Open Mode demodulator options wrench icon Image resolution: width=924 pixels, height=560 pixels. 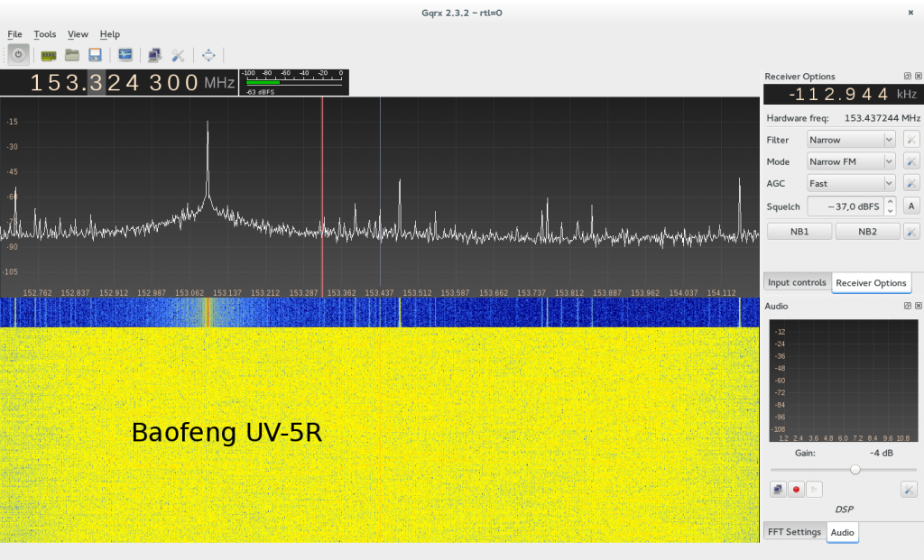911,161
